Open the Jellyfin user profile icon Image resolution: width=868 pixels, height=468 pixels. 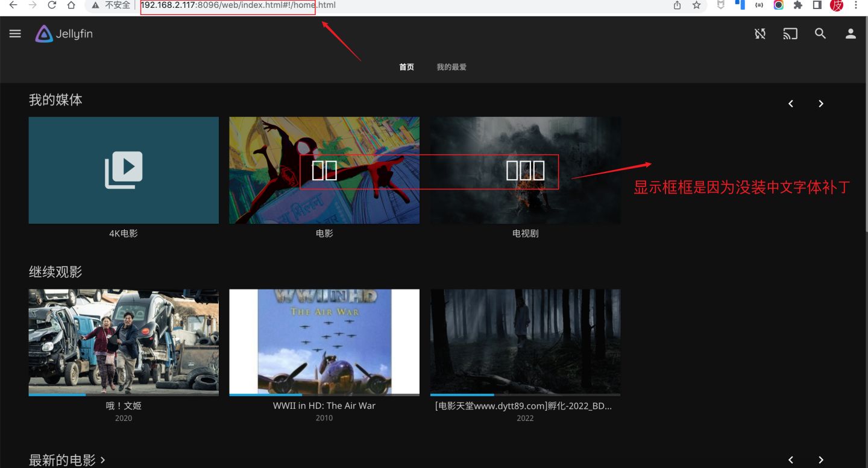coord(851,34)
